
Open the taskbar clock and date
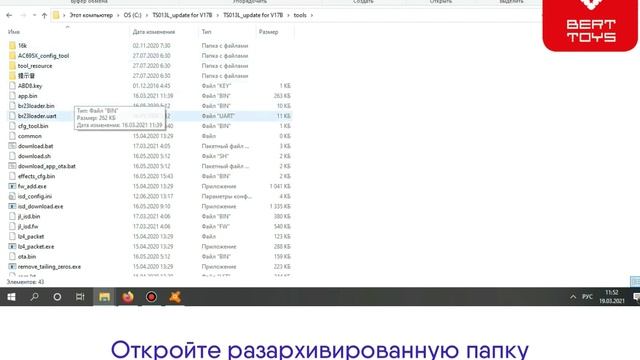[612, 297]
